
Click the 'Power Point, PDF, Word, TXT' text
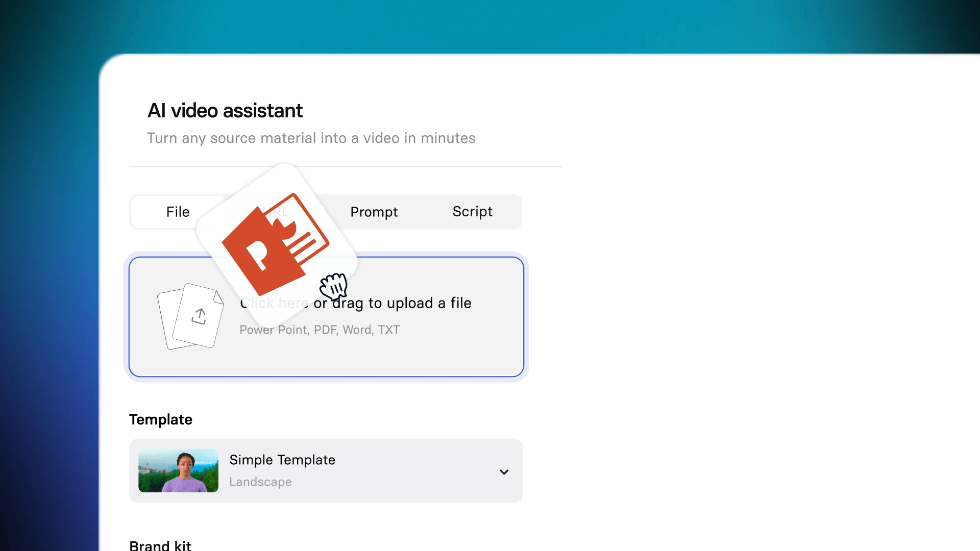click(320, 330)
